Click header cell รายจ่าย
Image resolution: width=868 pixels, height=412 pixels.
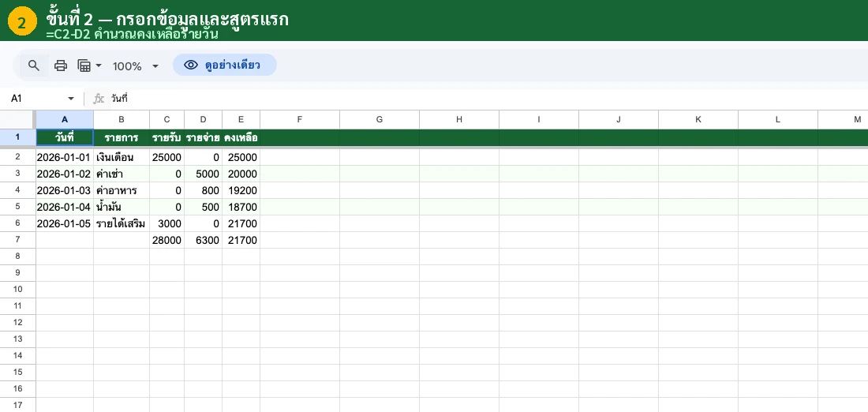pos(203,137)
